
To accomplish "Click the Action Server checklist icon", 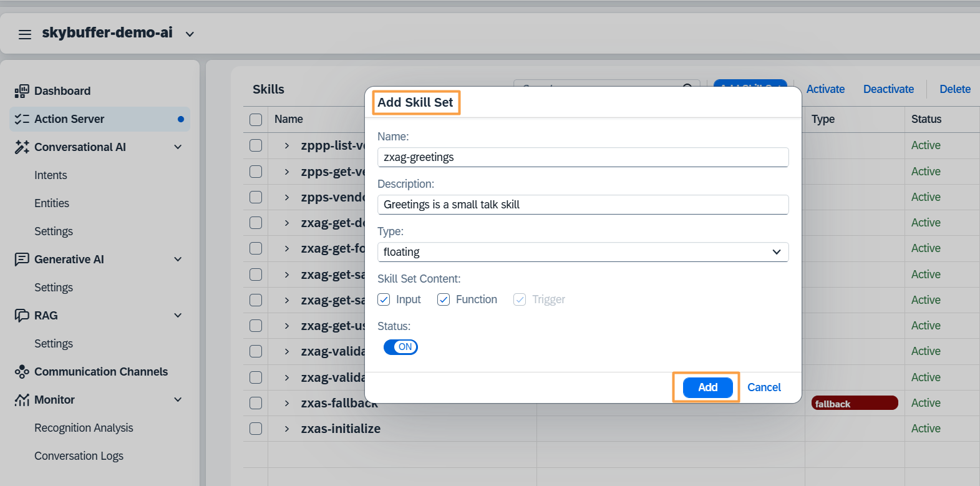I will tap(22, 119).
